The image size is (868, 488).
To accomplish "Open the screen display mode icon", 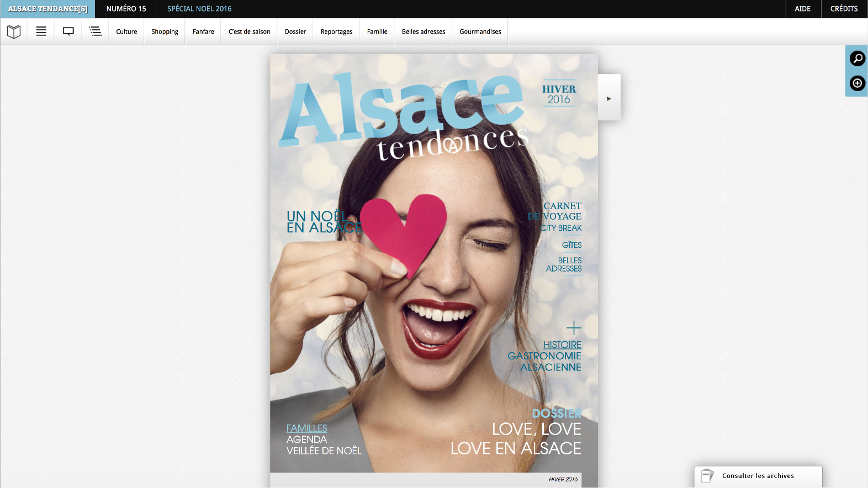I will point(68,31).
